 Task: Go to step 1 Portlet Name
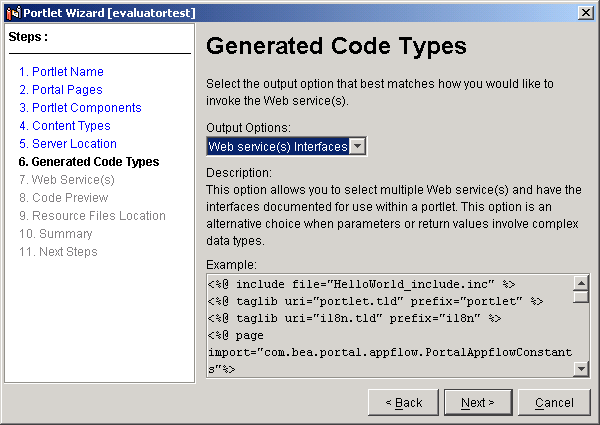tap(61, 72)
